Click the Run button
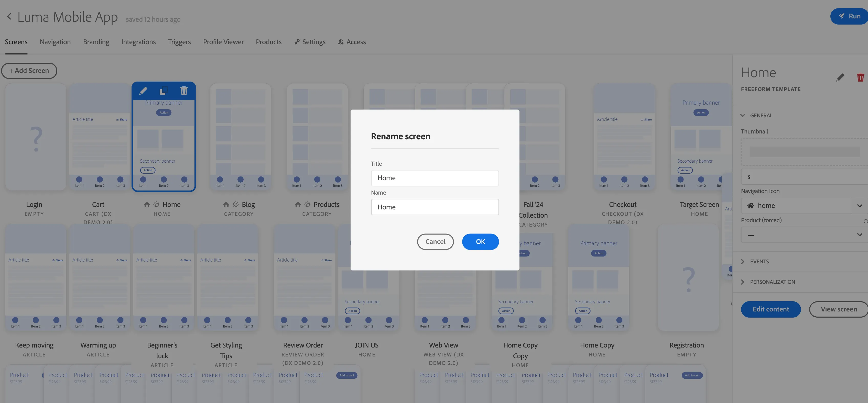The width and height of the screenshot is (868, 403). [x=850, y=16]
